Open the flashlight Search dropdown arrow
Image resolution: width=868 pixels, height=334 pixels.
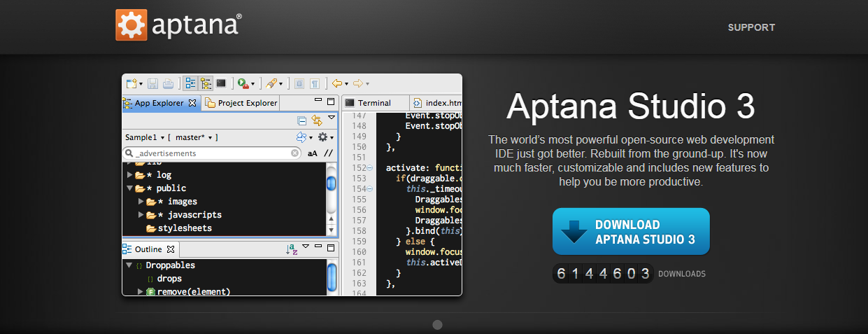click(x=281, y=84)
